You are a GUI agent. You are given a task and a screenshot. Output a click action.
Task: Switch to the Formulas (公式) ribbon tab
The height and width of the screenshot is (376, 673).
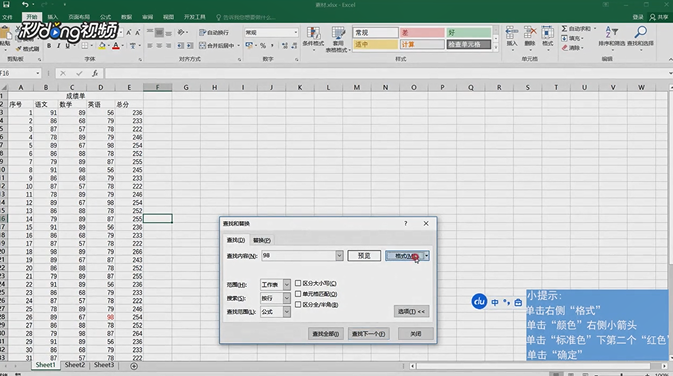click(105, 17)
